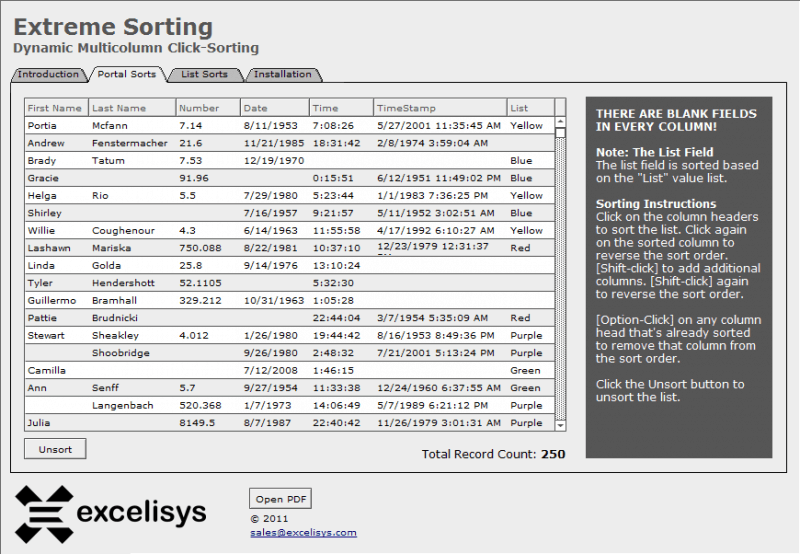Click the Unsort button
Viewport: 800px width, 554px height.
[x=55, y=449]
